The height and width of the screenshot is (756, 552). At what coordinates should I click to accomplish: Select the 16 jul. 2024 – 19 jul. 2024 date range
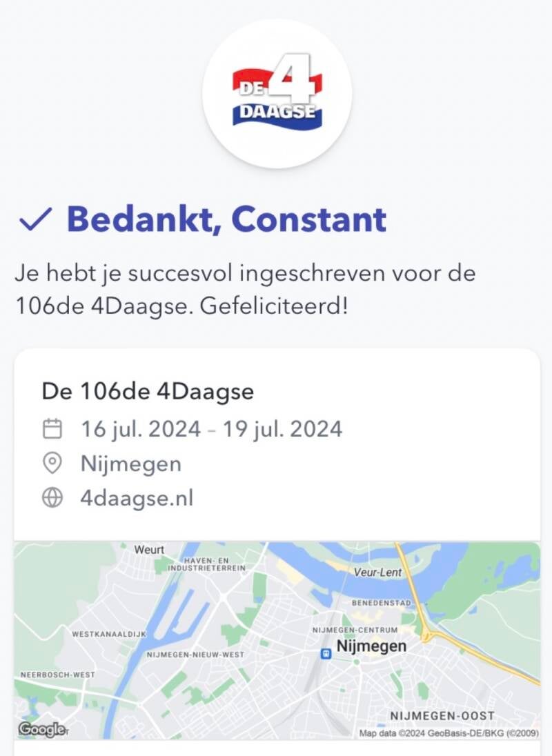211,428
